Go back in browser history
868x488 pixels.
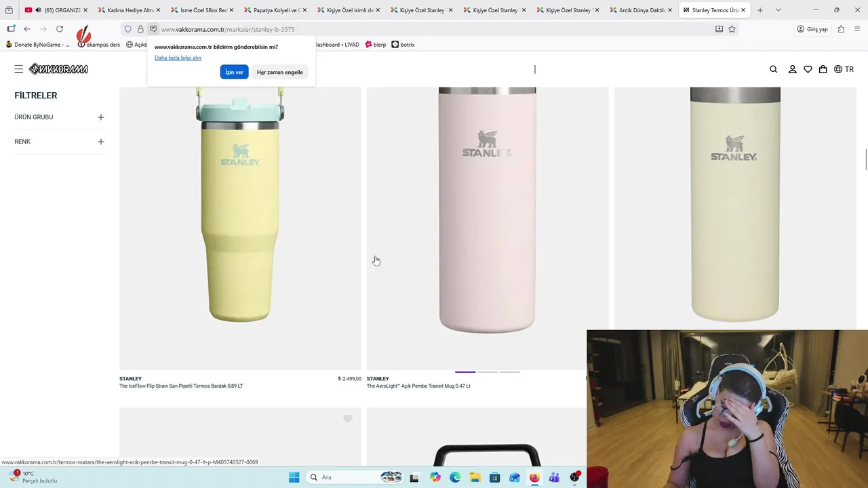click(x=27, y=29)
